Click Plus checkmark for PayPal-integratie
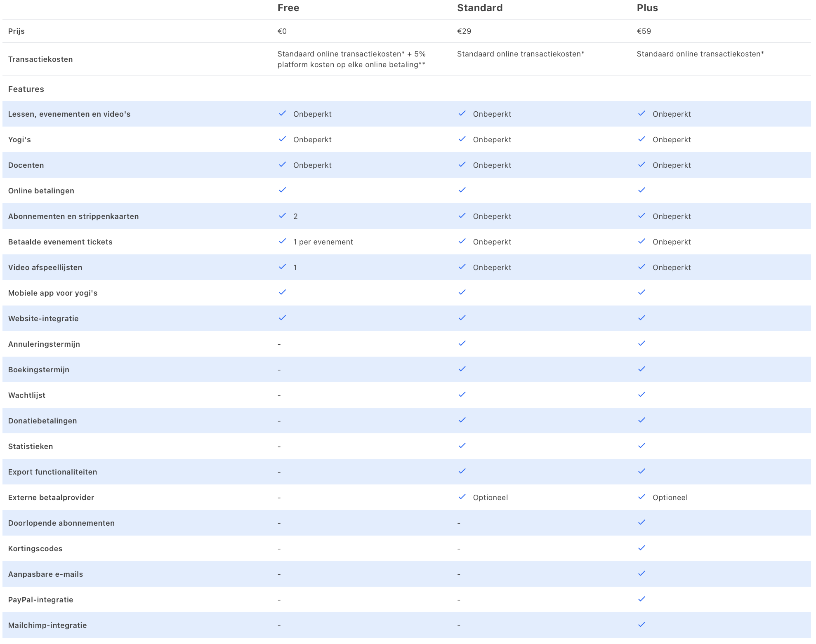Image resolution: width=816 pixels, height=644 pixels. click(641, 599)
